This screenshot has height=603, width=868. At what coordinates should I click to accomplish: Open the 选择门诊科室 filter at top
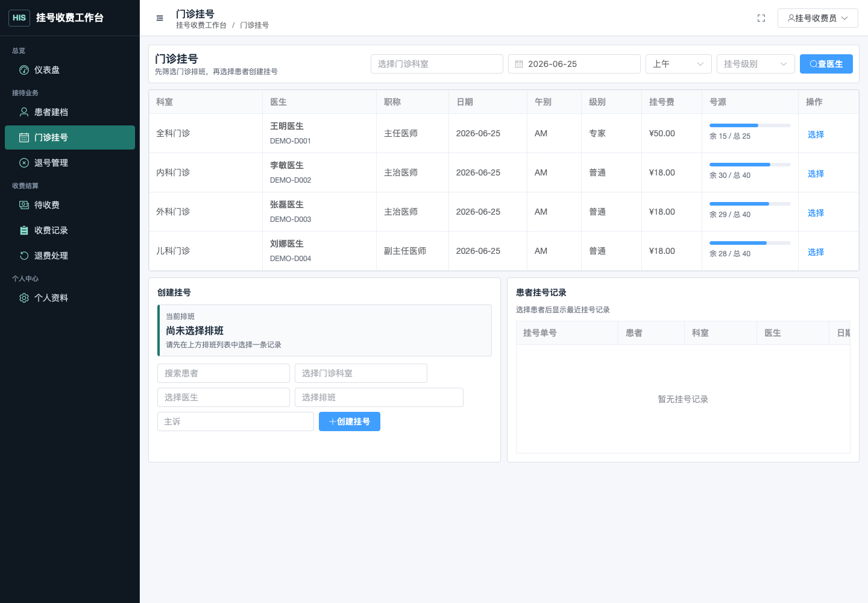click(x=437, y=64)
